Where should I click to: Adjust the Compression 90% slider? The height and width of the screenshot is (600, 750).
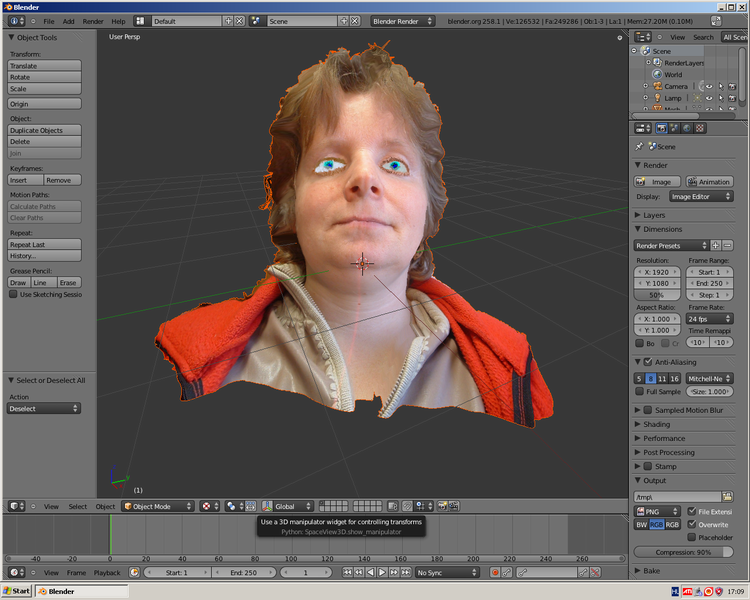(x=684, y=552)
